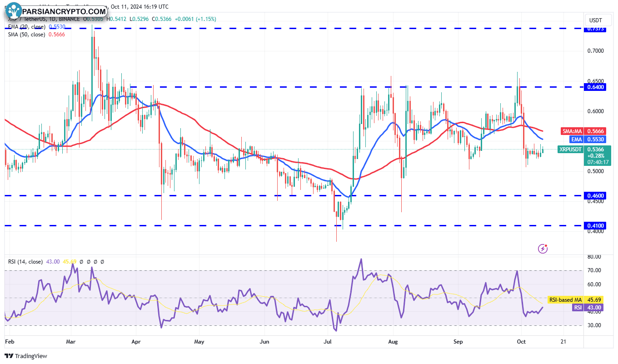Click the RSI-based MA 45.69 axis label
This screenshot has width=618, height=364.
pyautogui.click(x=576, y=299)
